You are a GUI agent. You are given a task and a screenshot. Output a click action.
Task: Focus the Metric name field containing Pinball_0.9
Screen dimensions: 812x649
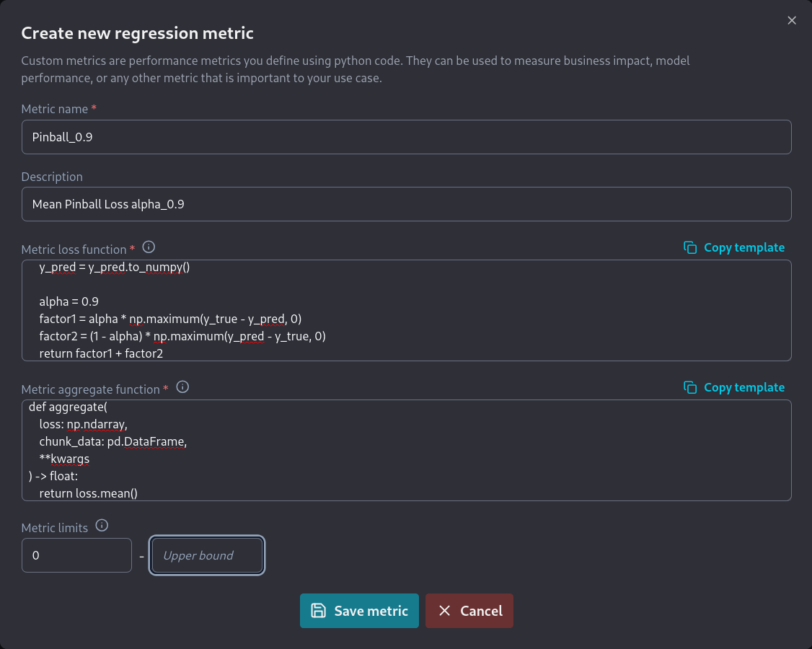(x=406, y=137)
